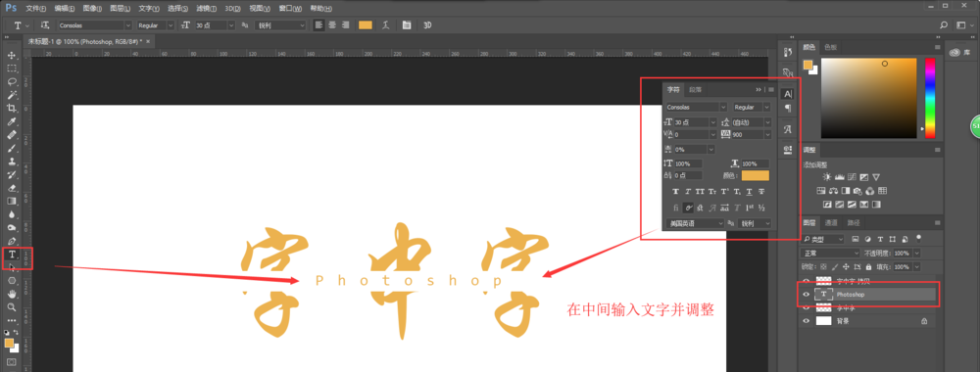Switch to the 路径 tab
980x372 pixels.
[854, 223]
